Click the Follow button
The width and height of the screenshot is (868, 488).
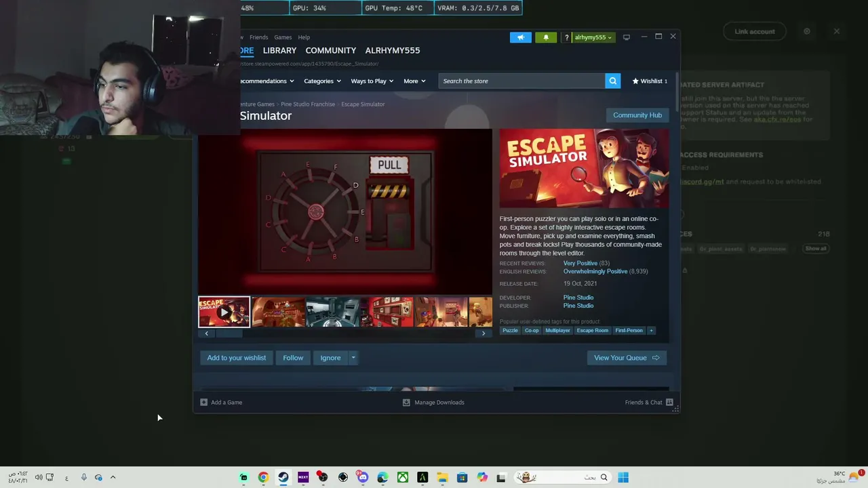coord(293,358)
